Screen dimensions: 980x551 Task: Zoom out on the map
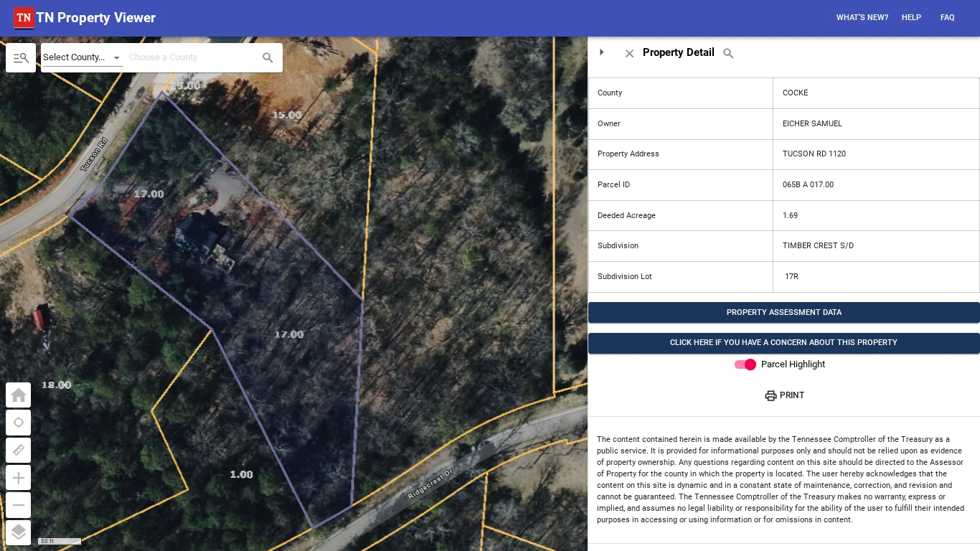19,505
